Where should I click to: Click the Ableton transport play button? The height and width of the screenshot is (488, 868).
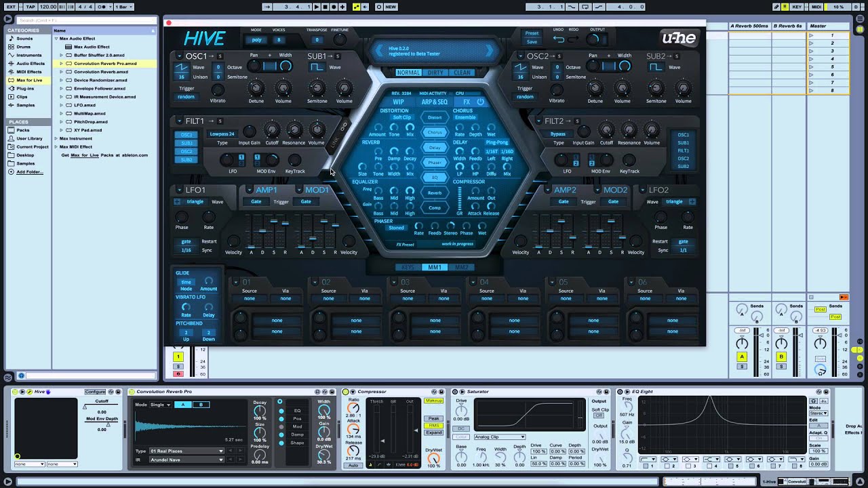coord(317,7)
